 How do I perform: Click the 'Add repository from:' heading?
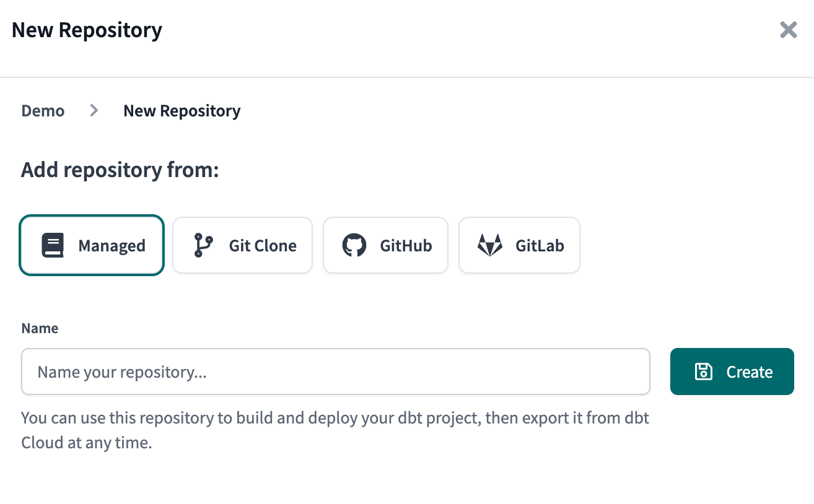119,169
